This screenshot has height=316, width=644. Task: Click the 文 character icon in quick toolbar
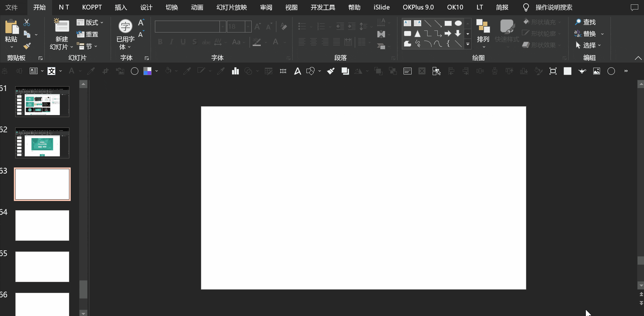(51, 71)
